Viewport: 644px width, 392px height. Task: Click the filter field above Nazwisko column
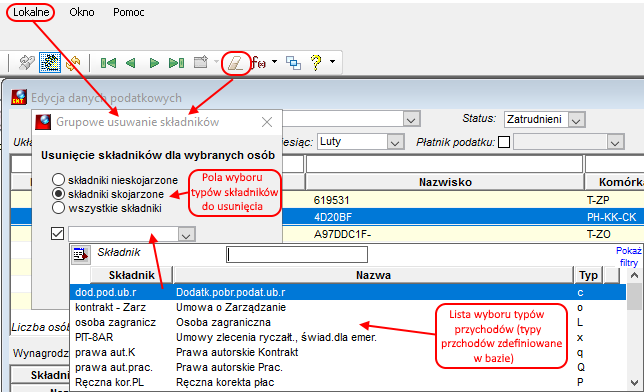(x=445, y=164)
